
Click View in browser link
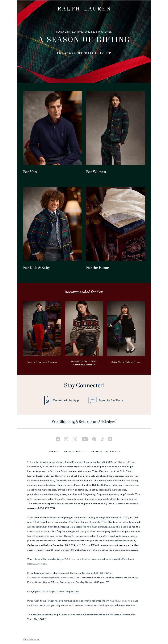coord(31,639)
